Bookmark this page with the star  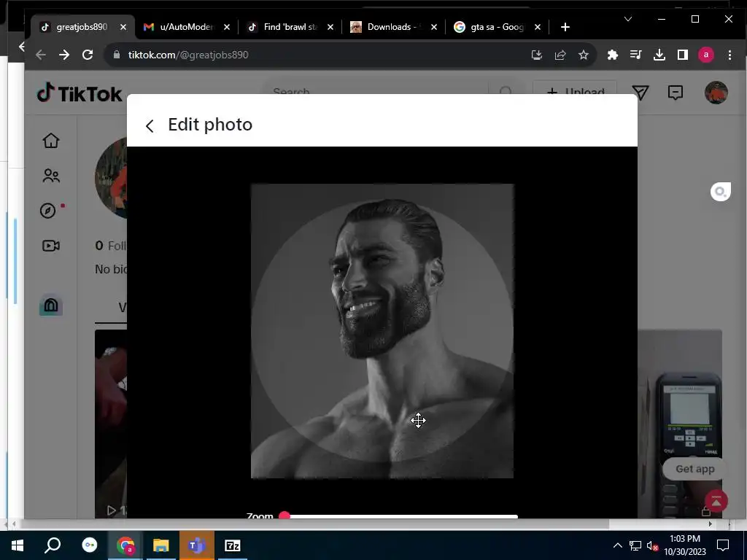click(584, 55)
